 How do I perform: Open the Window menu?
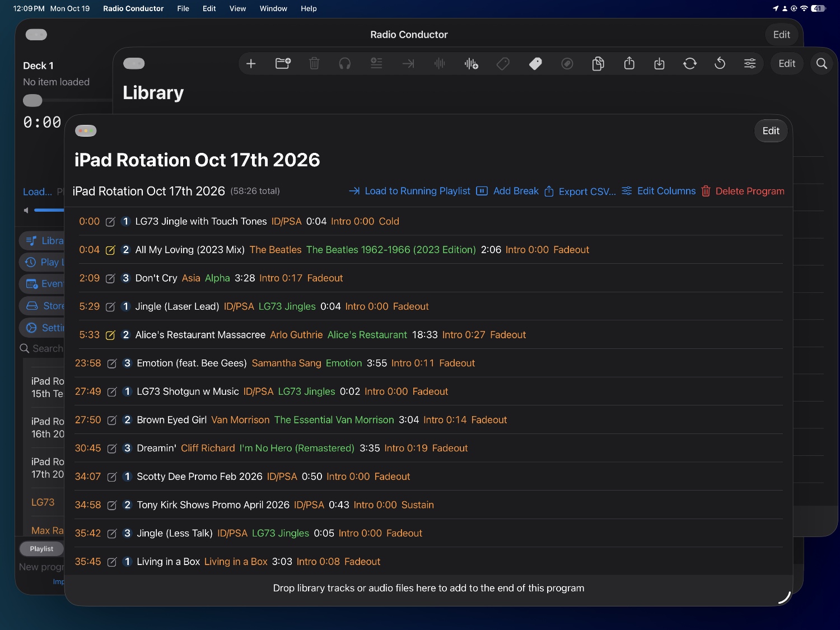coord(273,8)
